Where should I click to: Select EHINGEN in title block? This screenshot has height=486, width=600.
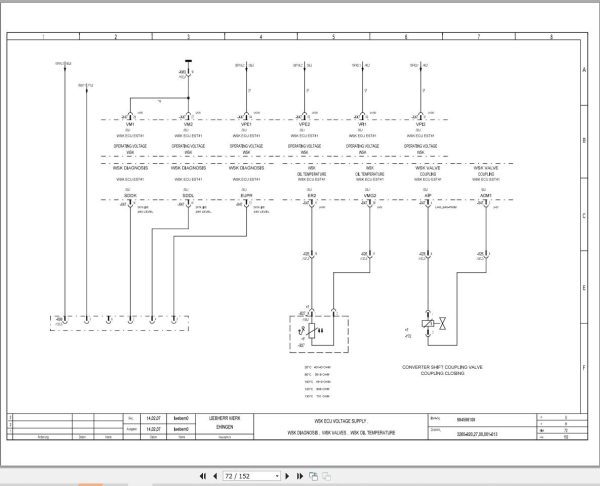(224, 427)
